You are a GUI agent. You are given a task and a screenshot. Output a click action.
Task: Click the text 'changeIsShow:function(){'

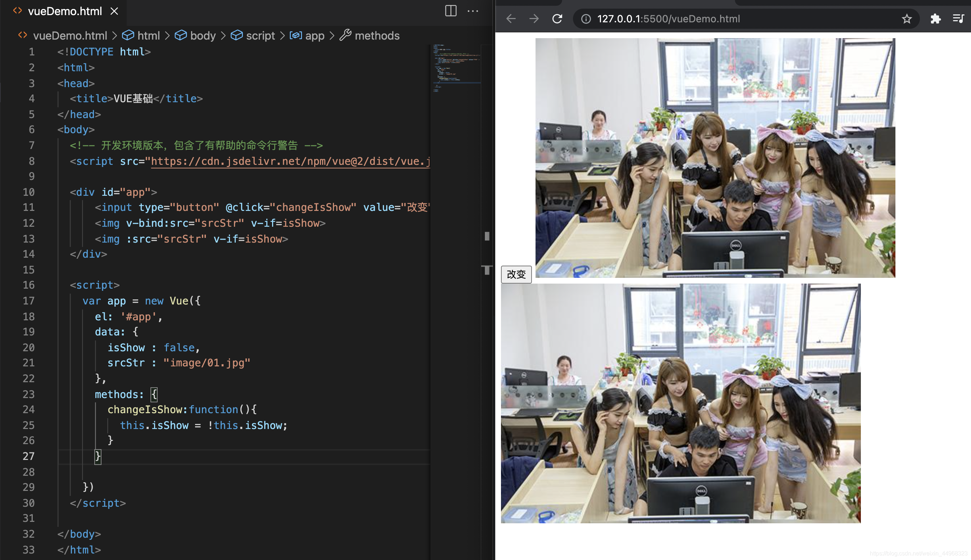182,410
